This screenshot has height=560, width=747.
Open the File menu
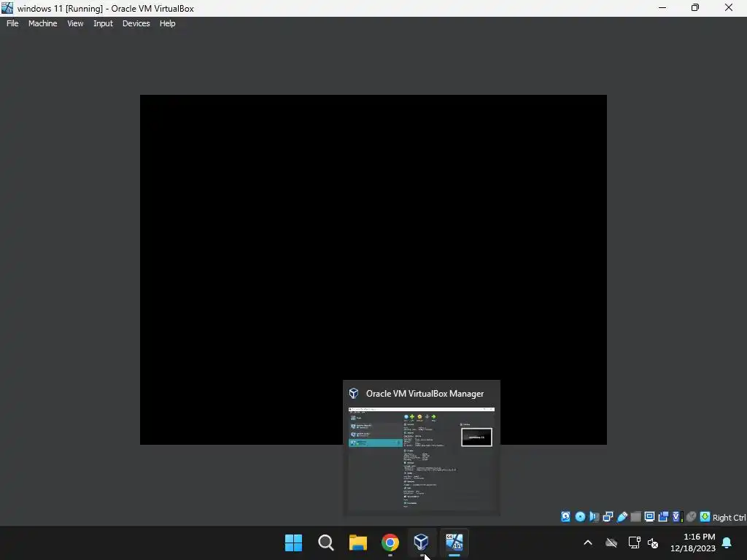(12, 23)
